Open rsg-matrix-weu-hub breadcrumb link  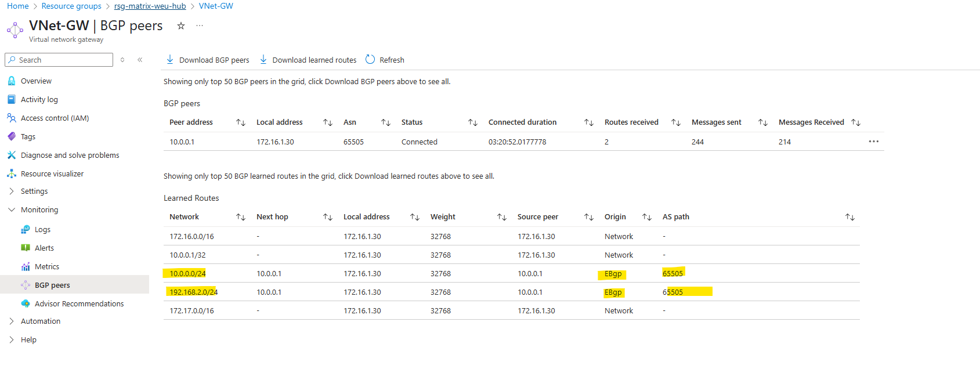[150, 6]
